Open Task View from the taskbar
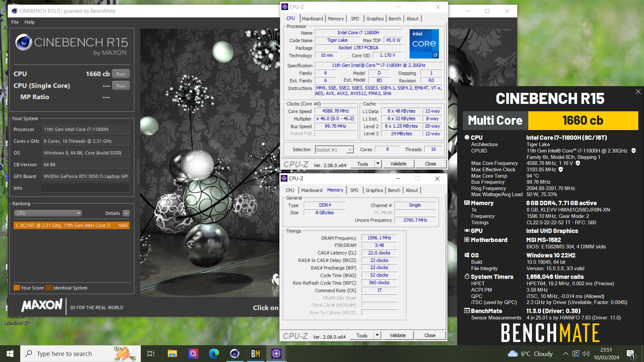 click(x=151, y=354)
